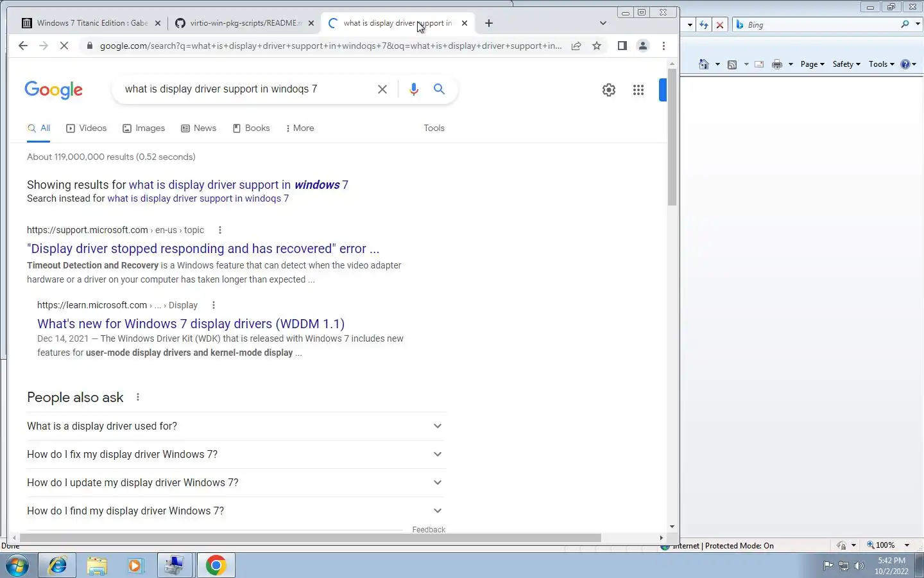Open options for the learn.microsoft.com result

pos(214,305)
